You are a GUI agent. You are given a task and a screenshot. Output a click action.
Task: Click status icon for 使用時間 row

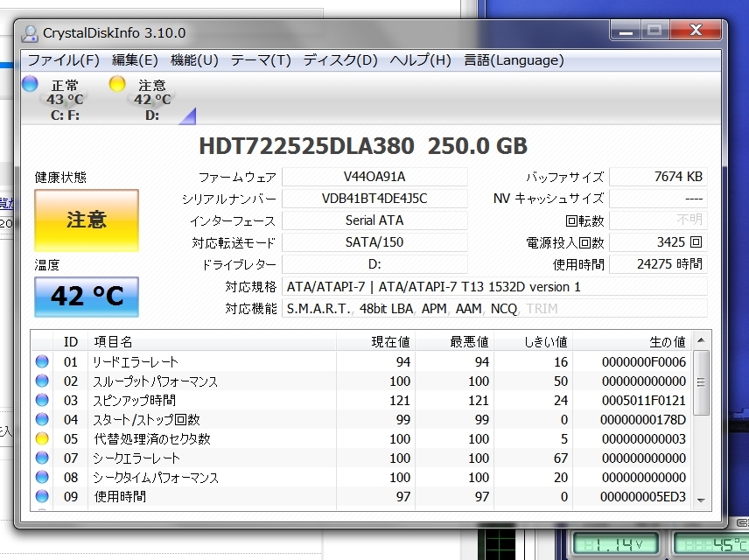tap(42, 497)
